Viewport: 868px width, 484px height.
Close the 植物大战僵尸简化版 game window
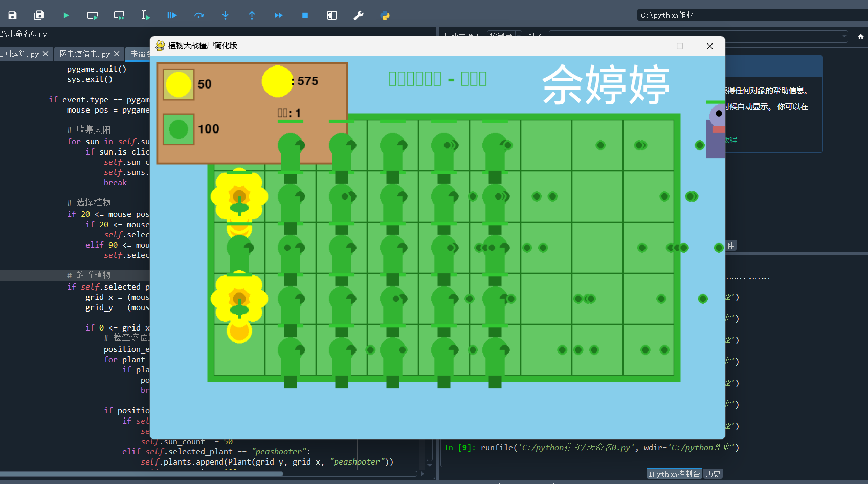tap(710, 46)
